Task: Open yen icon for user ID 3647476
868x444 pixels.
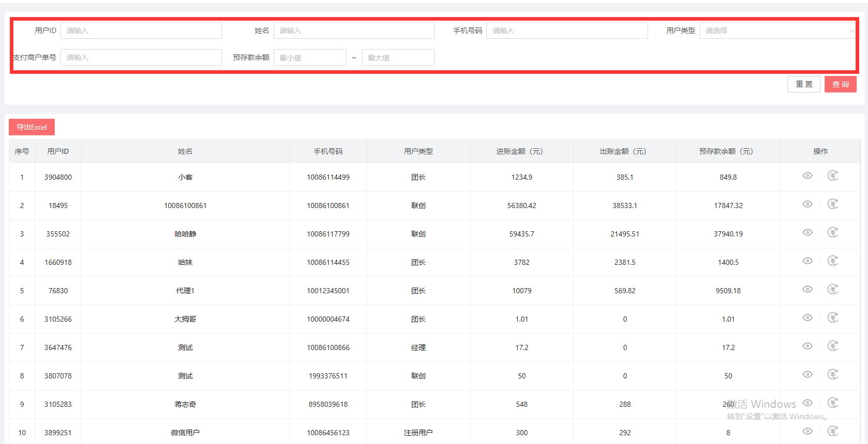Action: 833,346
